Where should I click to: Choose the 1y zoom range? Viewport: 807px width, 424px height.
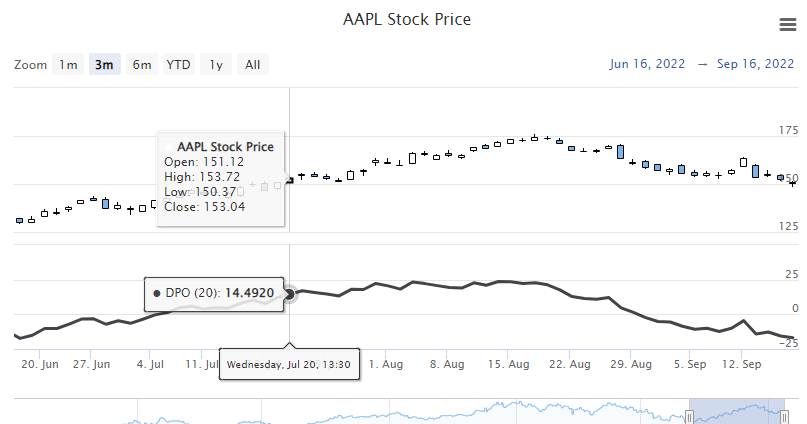click(x=216, y=65)
